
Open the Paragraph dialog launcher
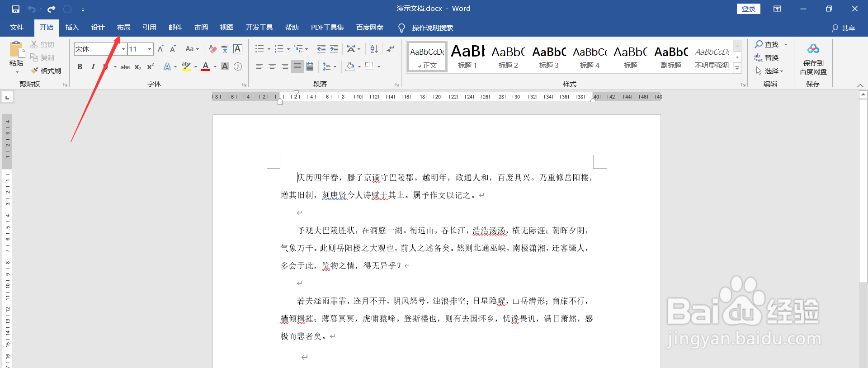397,85
